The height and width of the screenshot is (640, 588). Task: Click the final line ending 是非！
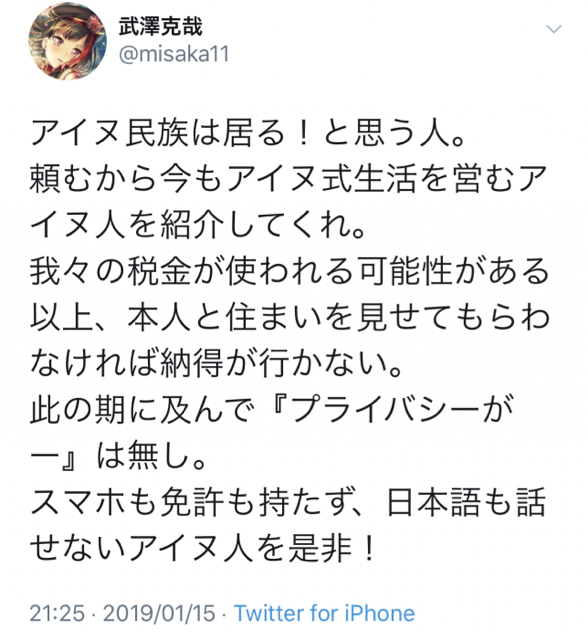tap(203, 547)
